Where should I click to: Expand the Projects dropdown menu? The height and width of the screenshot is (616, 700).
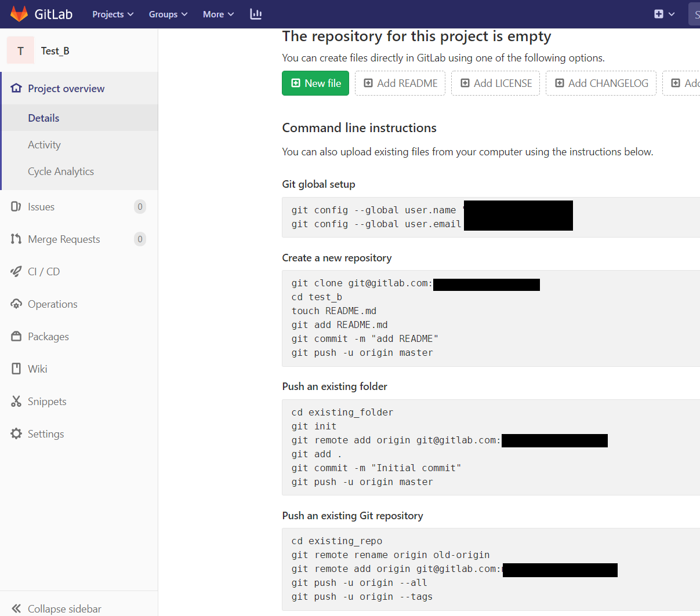click(x=113, y=14)
